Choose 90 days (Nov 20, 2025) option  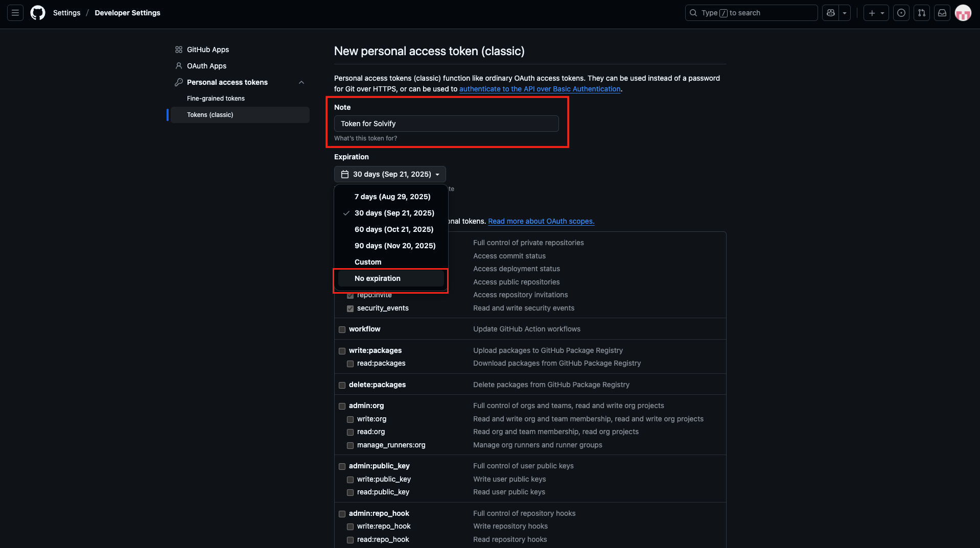394,246
